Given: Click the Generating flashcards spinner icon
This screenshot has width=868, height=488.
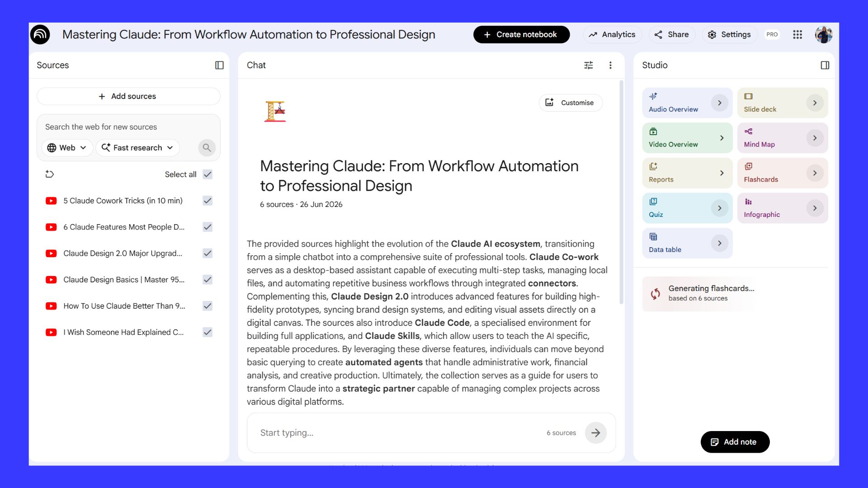Looking at the screenshot, I should coord(655,294).
